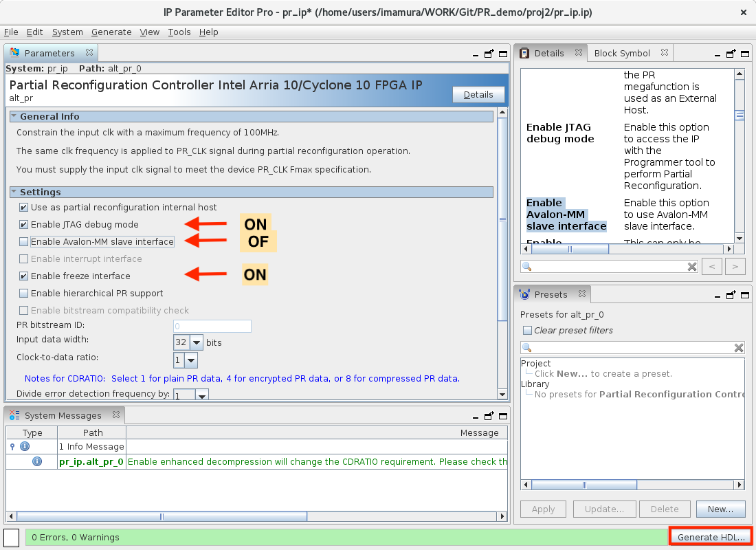This screenshot has height=550, width=756.
Task: Check Clear preset filters option
Action: [x=527, y=331]
